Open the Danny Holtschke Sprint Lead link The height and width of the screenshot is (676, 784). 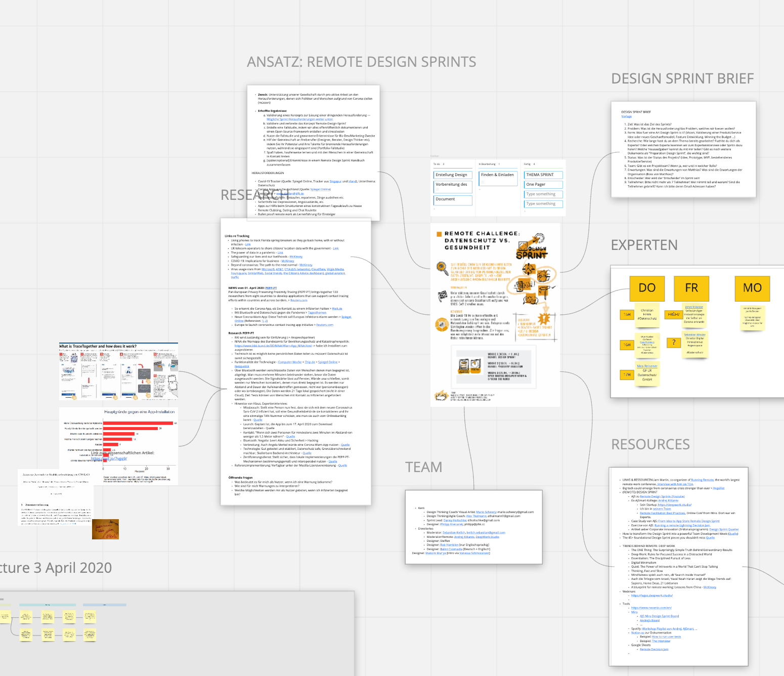(455, 520)
